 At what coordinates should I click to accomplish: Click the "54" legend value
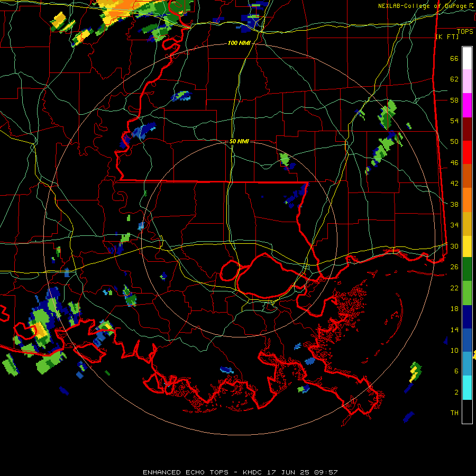coord(454,121)
